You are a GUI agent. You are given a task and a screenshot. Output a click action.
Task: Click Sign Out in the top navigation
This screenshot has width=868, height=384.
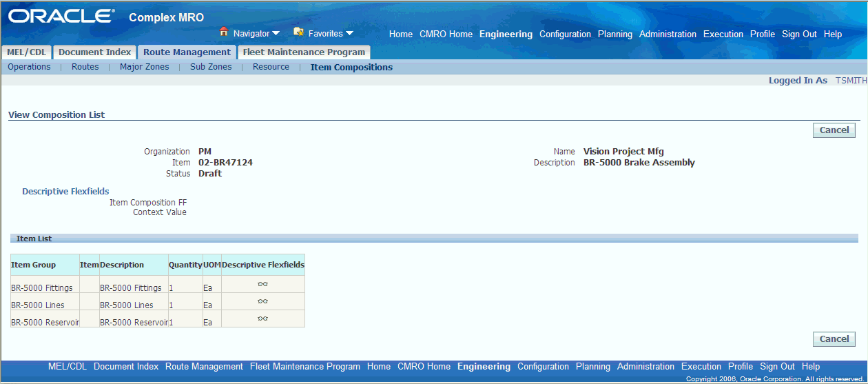click(x=799, y=34)
